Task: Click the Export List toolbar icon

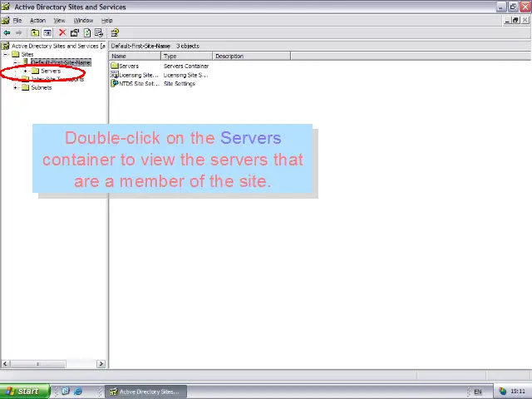Action: (x=99, y=32)
